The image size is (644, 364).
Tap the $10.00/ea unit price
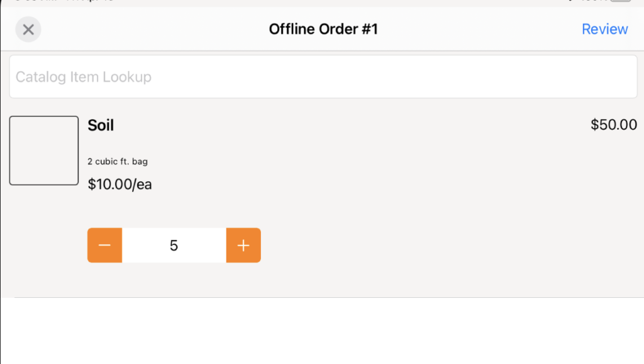(119, 185)
